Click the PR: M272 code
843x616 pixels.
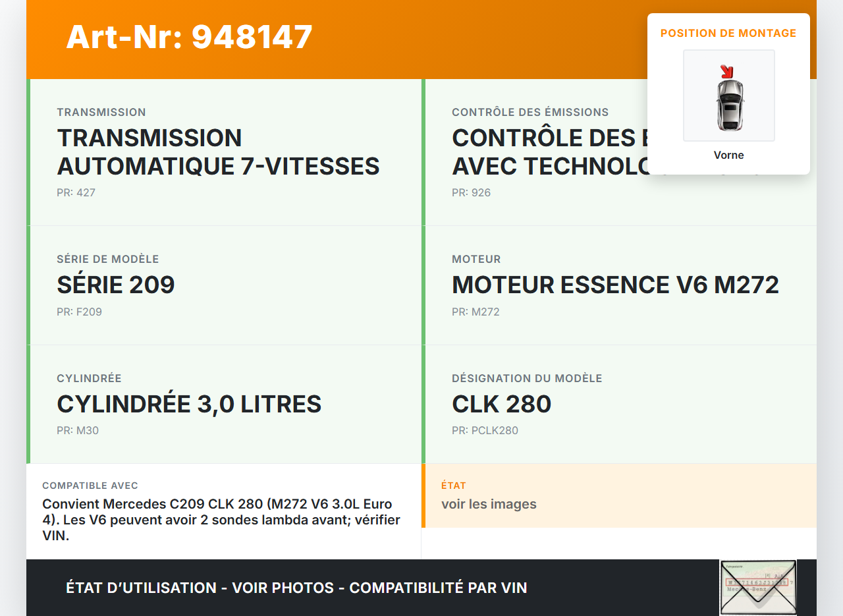[x=476, y=312]
